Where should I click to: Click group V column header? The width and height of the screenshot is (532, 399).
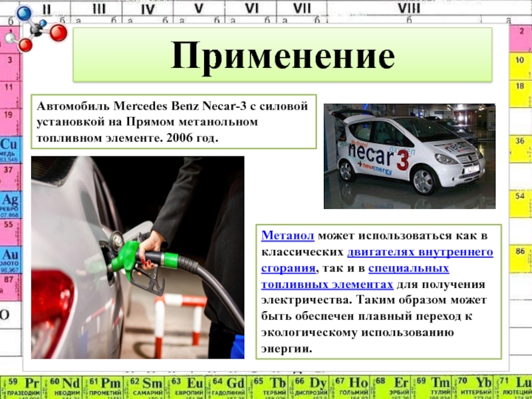(199, 8)
